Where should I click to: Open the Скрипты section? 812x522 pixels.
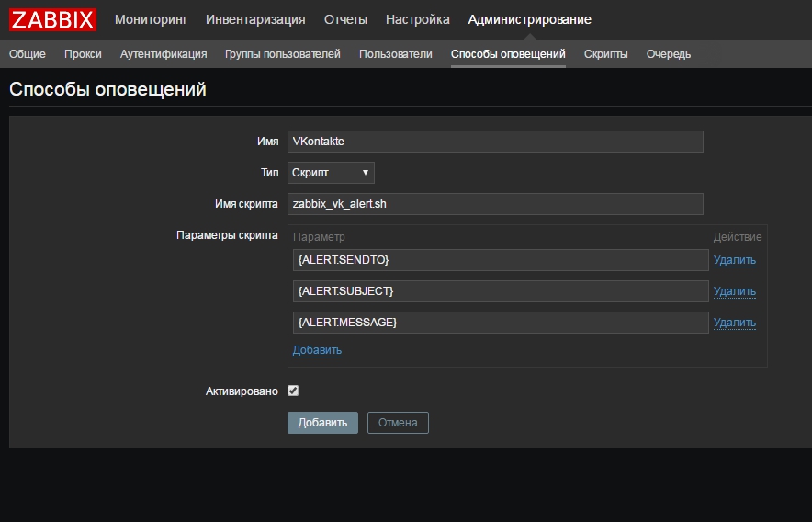click(606, 54)
